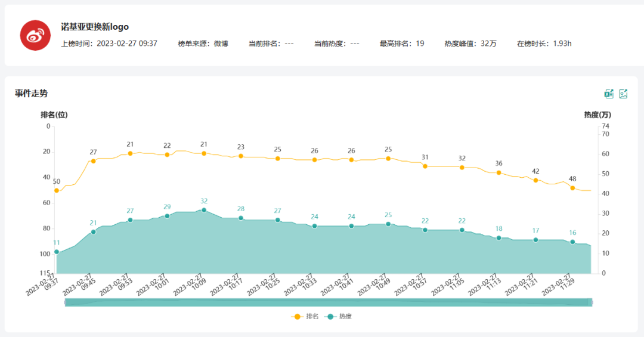Select the heat point labeled 29
The image size is (644, 337).
point(167,216)
